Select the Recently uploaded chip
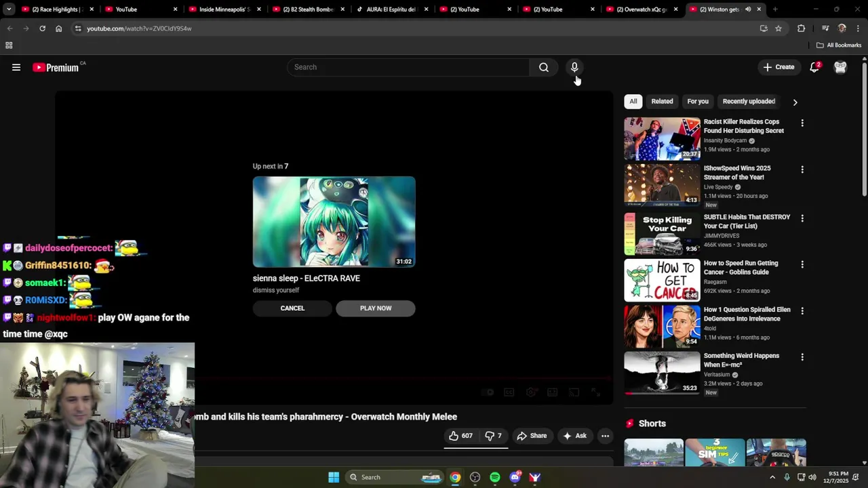Image resolution: width=868 pixels, height=488 pixels. pyautogui.click(x=749, y=102)
